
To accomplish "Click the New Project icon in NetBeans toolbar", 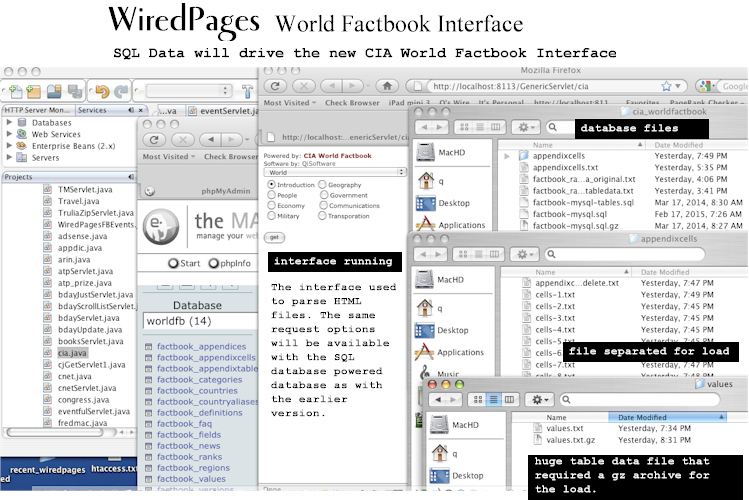I will (34, 91).
